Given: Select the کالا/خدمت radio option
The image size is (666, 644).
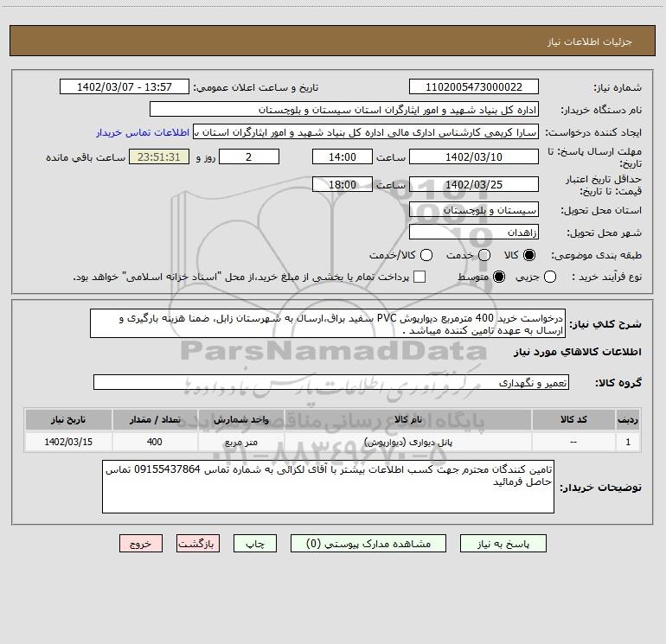Looking at the screenshot, I should tap(426, 255).
